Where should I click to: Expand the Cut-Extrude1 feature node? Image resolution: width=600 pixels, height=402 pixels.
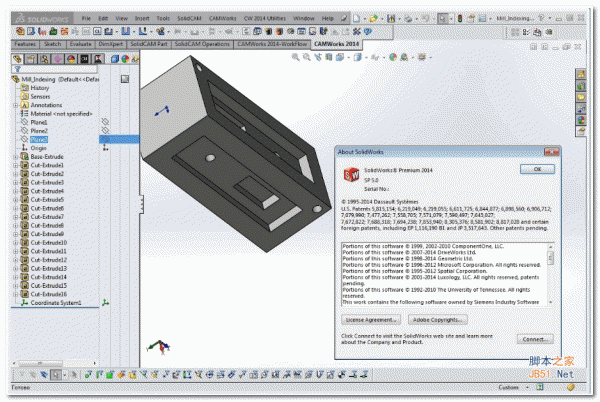pyautogui.click(x=16, y=165)
